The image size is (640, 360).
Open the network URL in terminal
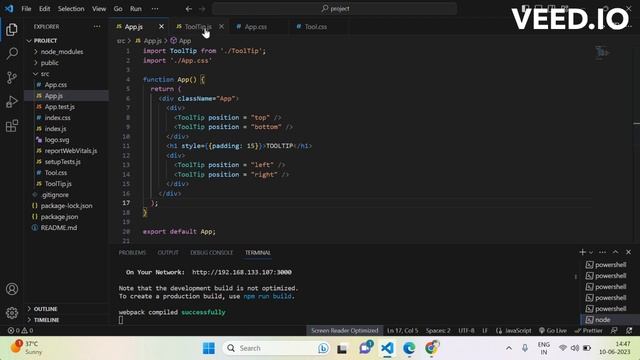pos(242,272)
